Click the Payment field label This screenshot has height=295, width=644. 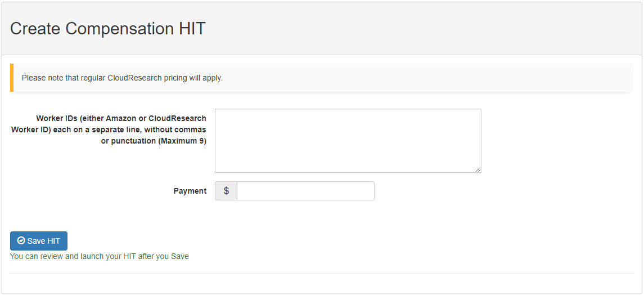190,191
